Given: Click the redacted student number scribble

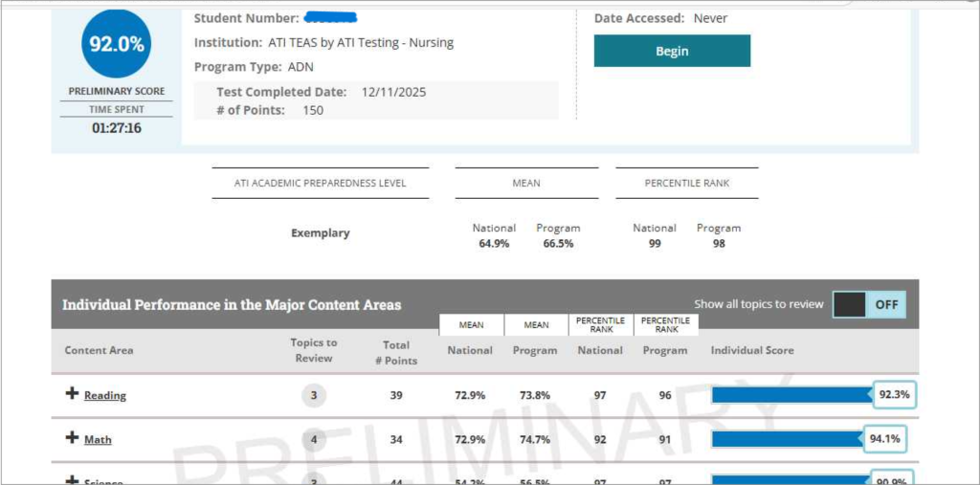Looking at the screenshot, I should point(329,17).
